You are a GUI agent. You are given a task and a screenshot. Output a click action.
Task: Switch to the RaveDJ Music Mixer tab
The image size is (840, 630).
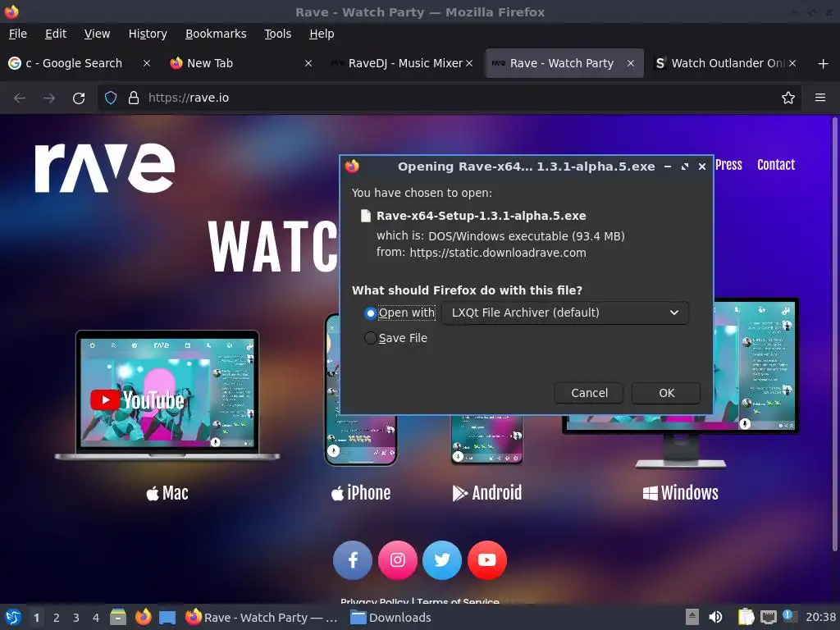pos(402,63)
